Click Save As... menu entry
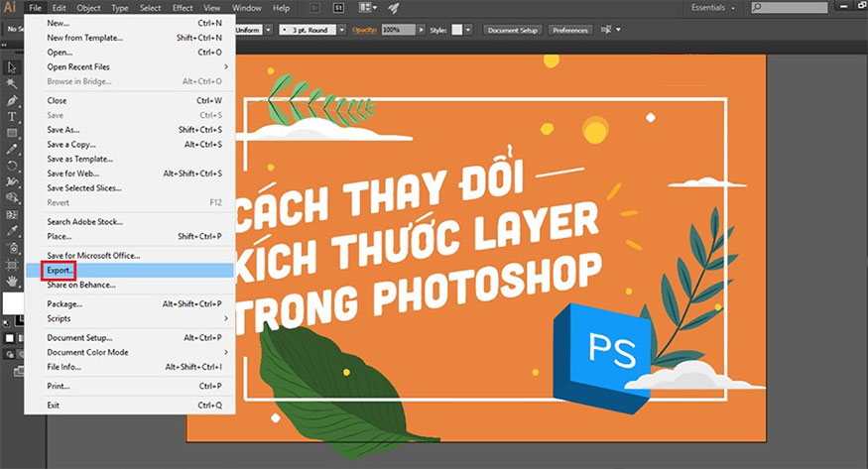Screen dimensions: 868x469 pos(130,130)
